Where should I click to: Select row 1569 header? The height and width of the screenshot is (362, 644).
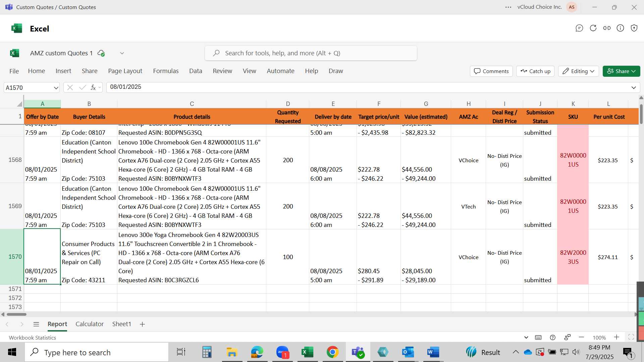(x=12, y=206)
